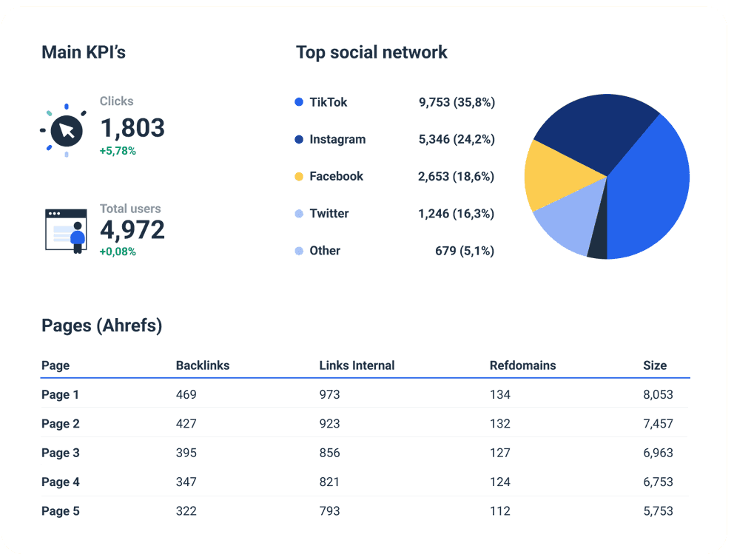Click the Other value 679 (5,1%)
This screenshot has width=734, height=560.
465,251
